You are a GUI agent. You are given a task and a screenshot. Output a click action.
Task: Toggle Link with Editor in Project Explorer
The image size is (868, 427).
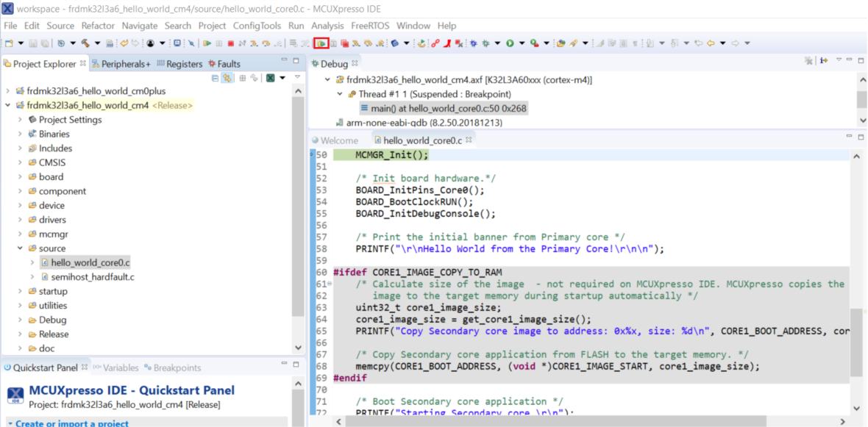227,78
